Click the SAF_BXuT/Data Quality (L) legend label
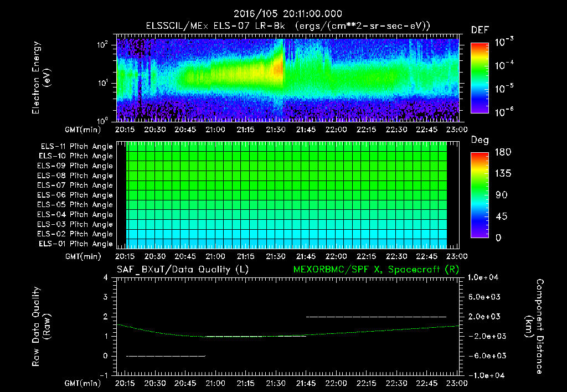The width and height of the screenshot is (567, 392). pyautogui.click(x=183, y=270)
